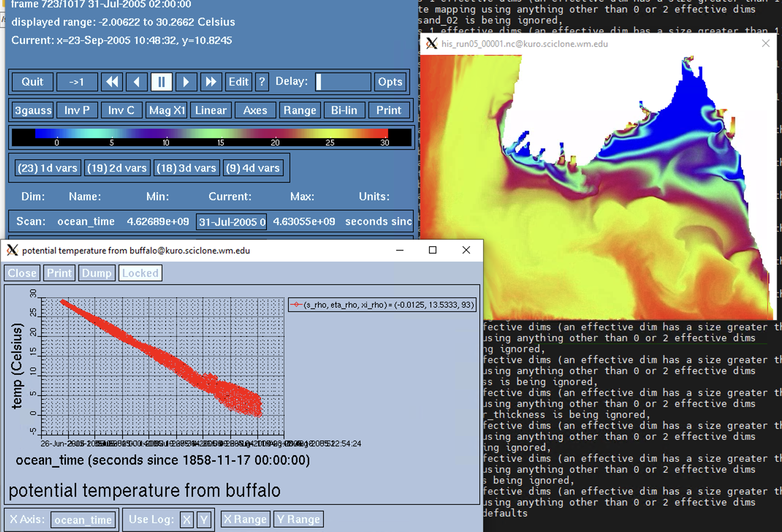The image size is (782, 532).
Task: Click the fast rewind double-arrow button
Action: pyautogui.click(x=112, y=81)
